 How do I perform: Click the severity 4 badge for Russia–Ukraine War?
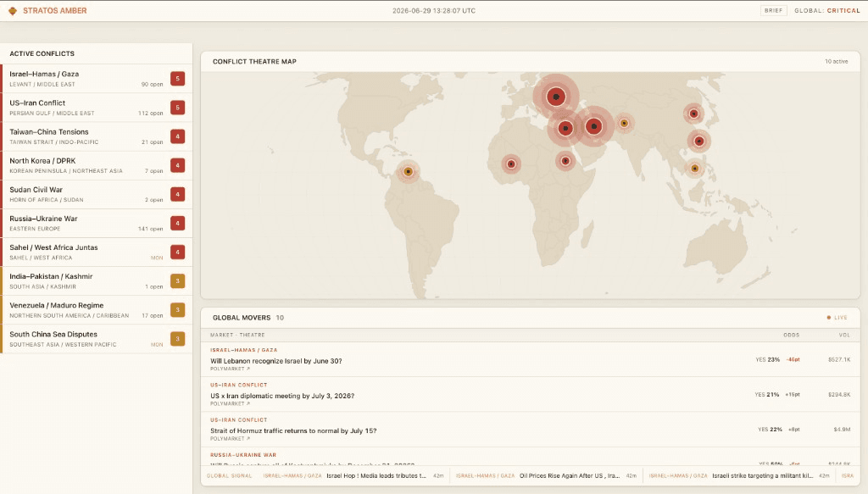tap(178, 223)
